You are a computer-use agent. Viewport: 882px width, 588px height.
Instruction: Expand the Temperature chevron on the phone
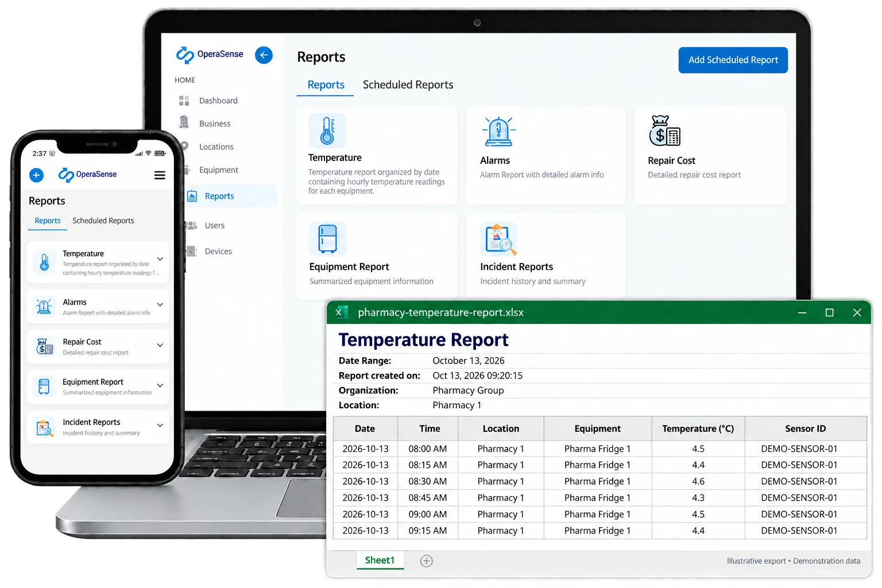tap(160, 259)
